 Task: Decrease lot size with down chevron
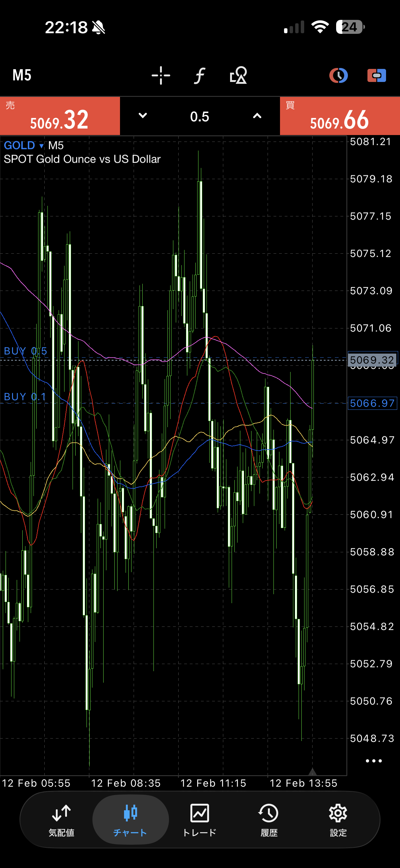pos(143,116)
